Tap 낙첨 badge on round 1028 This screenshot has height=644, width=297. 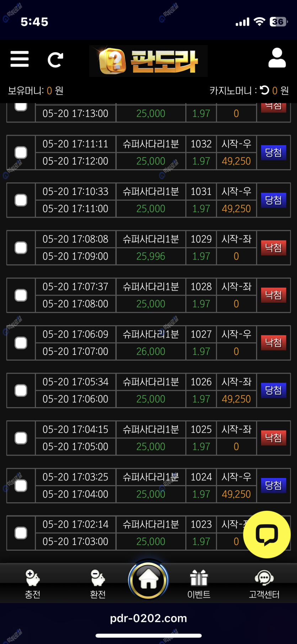click(x=273, y=295)
